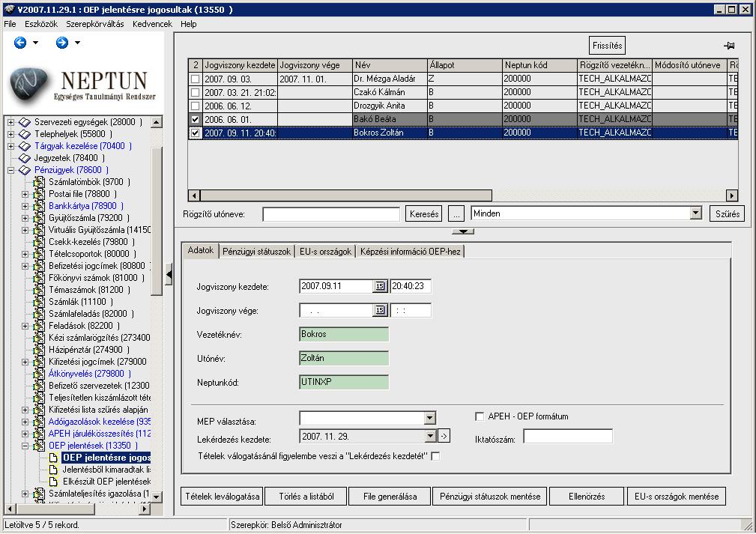Switch to Képzési információ OEP-hez tab

[x=411, y=252]
